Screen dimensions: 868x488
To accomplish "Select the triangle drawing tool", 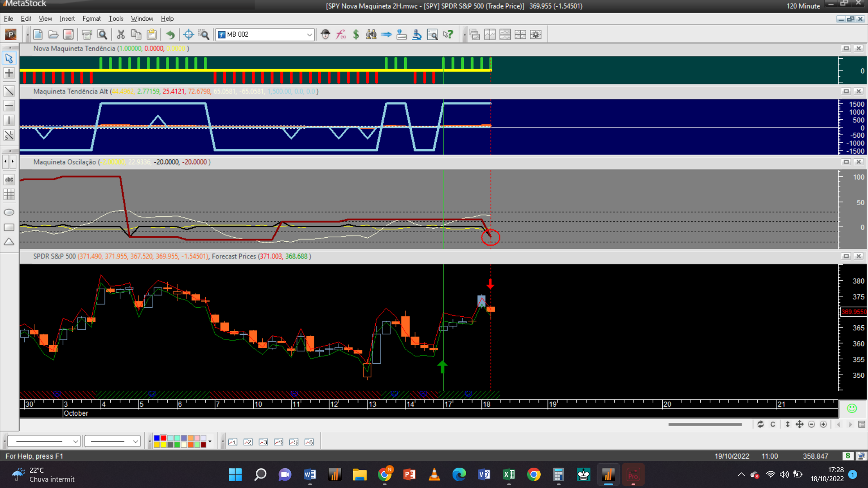I will (9, 242).
